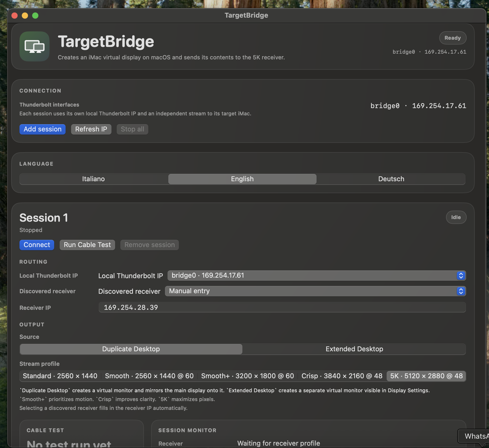Select the Duplicate Desktop source

131,349
